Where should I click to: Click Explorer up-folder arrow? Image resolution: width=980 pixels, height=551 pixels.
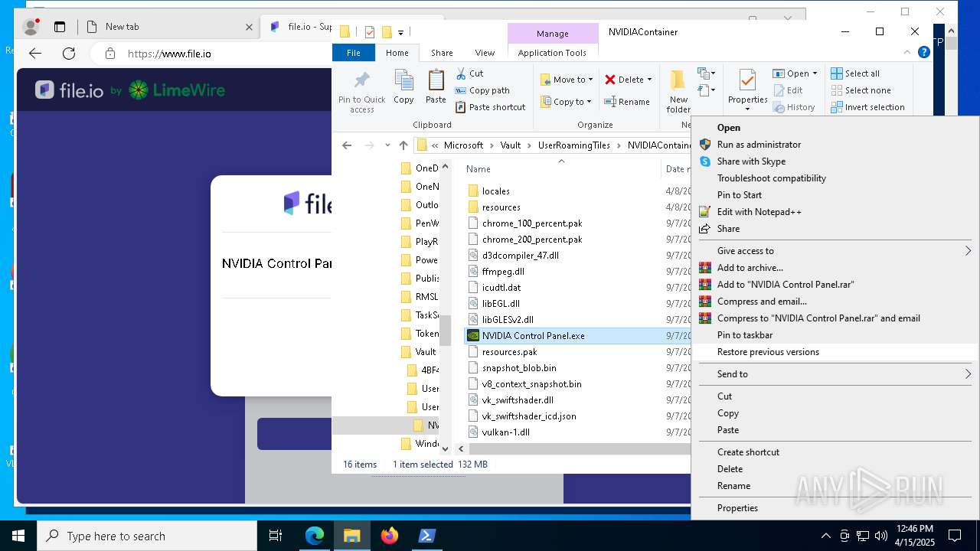pos(403,145)
